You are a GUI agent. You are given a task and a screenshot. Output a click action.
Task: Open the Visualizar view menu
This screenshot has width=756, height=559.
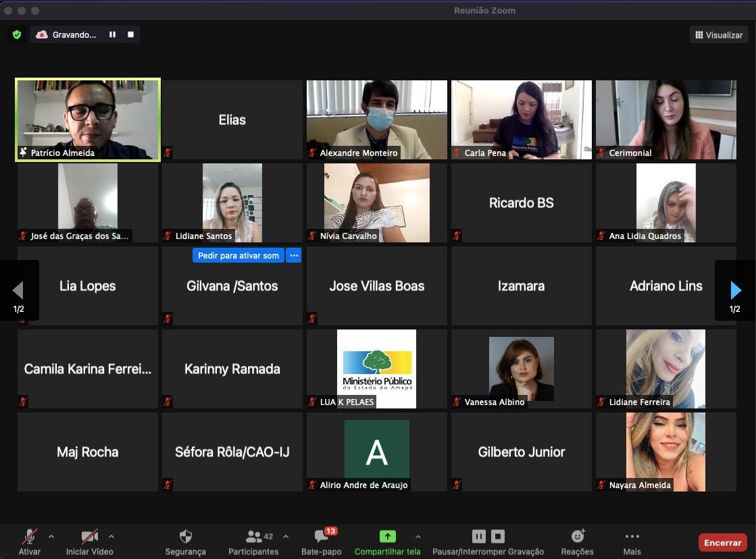coord(719,35)
